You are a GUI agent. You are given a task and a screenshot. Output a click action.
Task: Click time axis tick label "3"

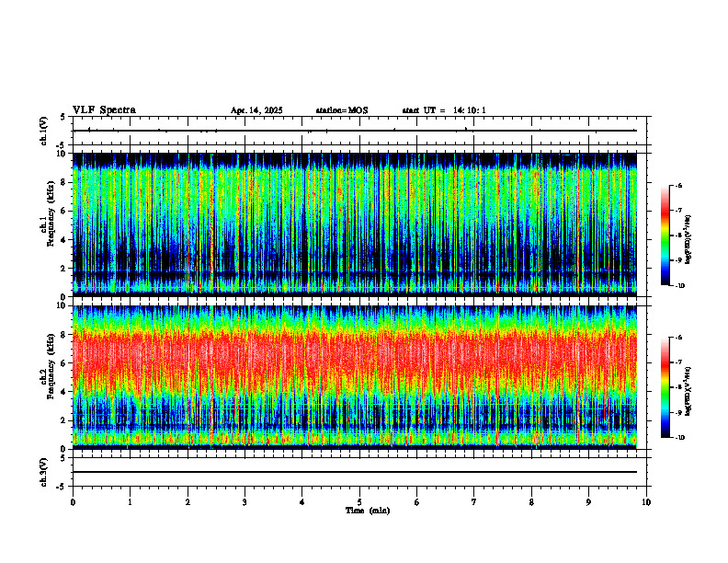245,502
